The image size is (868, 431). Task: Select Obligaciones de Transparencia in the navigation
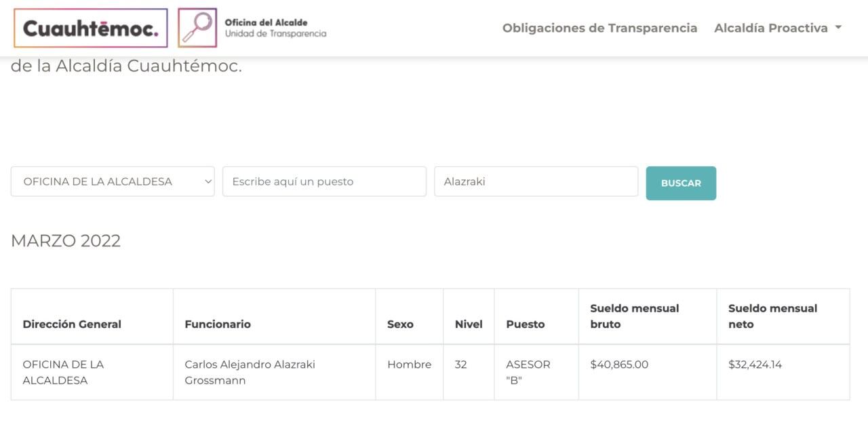(599, 28)
